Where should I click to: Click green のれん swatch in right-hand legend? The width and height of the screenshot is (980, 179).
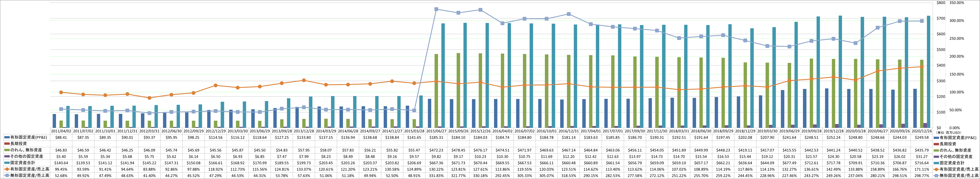pyautogui.click(x=936, y=150)
